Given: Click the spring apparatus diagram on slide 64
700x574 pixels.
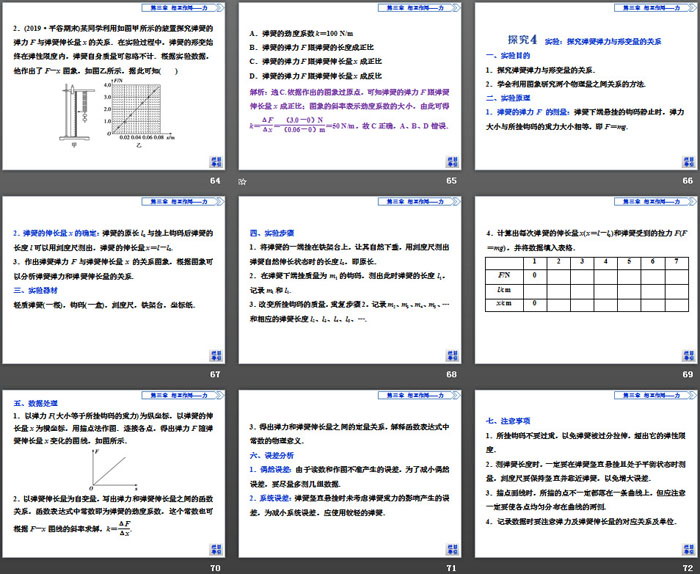Looking at the screenshot, I should coord(79,113).
